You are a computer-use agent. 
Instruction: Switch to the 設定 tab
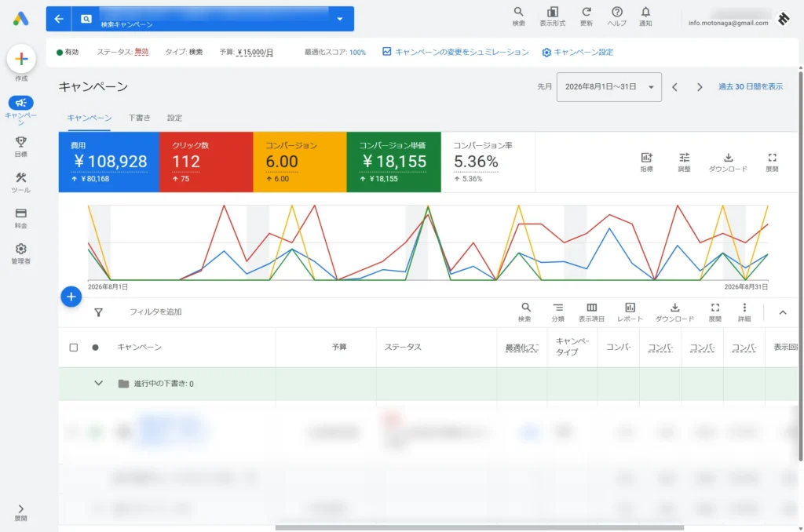(x=174, y=118)
